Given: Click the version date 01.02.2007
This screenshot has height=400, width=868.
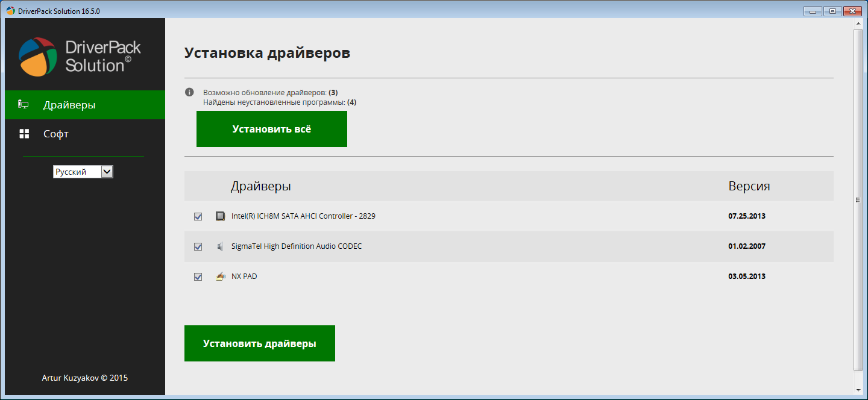Looking at the screenshot, I should coord(747,246).
